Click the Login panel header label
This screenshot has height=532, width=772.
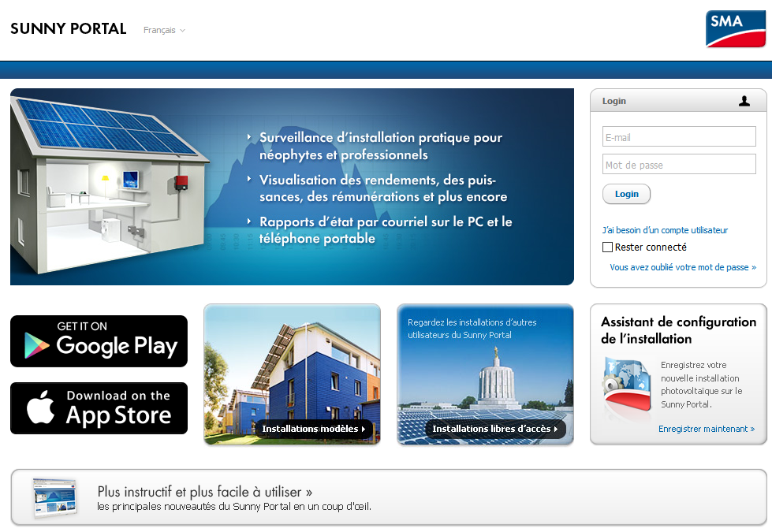(x=614, y=101)
